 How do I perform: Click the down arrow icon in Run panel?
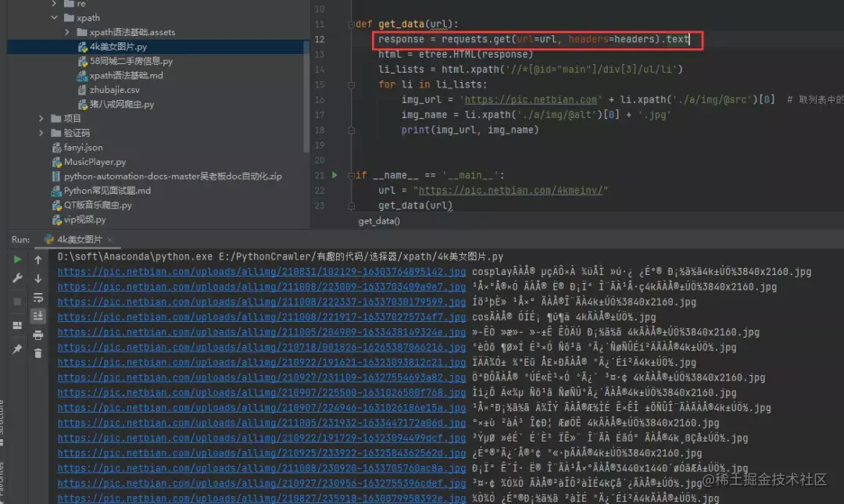click(38, 278)
